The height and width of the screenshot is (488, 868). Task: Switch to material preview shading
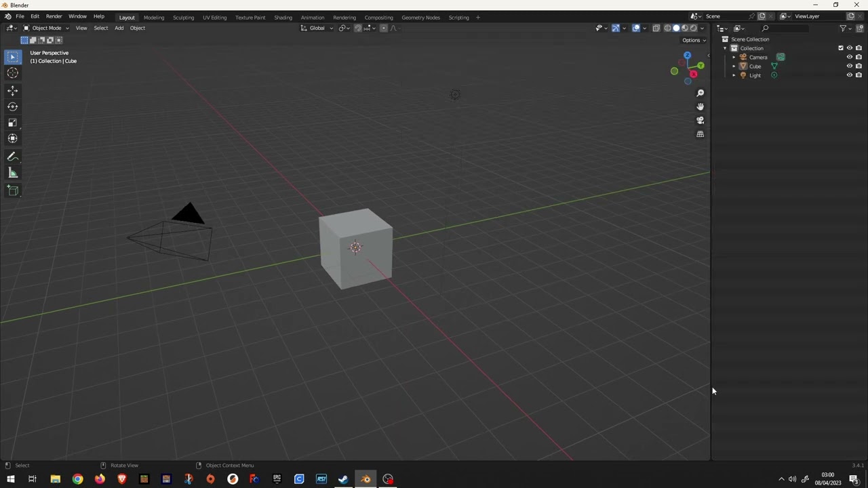tap(685, 28)
